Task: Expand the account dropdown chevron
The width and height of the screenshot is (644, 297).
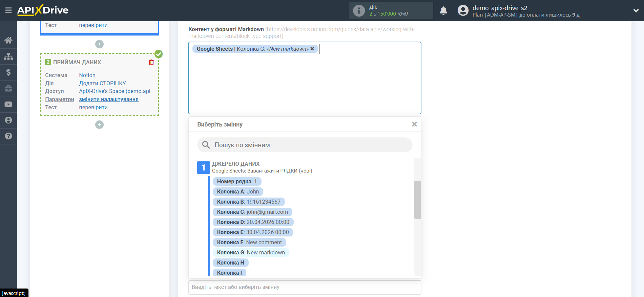Action: (636, 11)
